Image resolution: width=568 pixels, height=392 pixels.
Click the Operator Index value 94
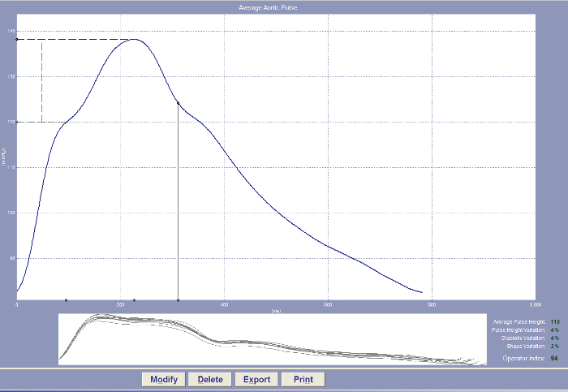click(554, 358)
